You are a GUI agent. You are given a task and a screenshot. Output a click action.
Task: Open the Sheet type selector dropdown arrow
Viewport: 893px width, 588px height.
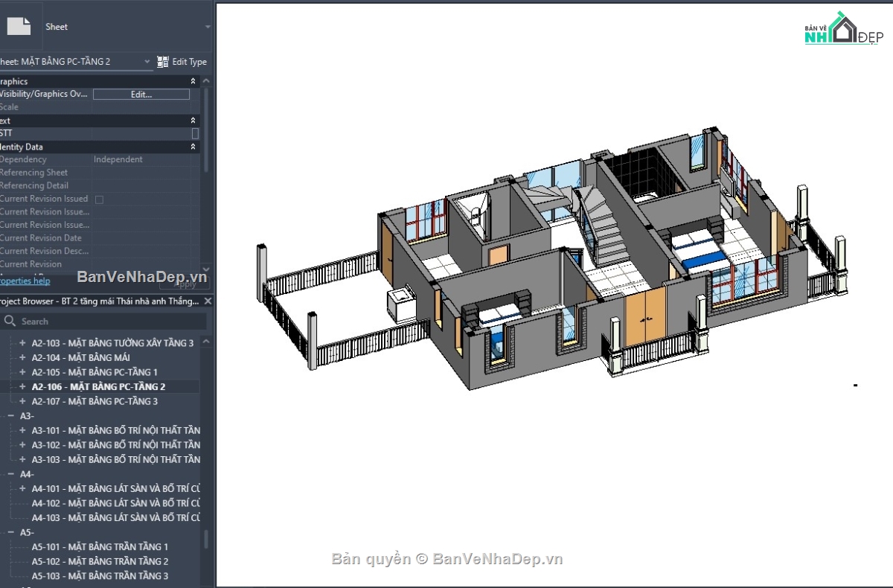tap(208, 27)
